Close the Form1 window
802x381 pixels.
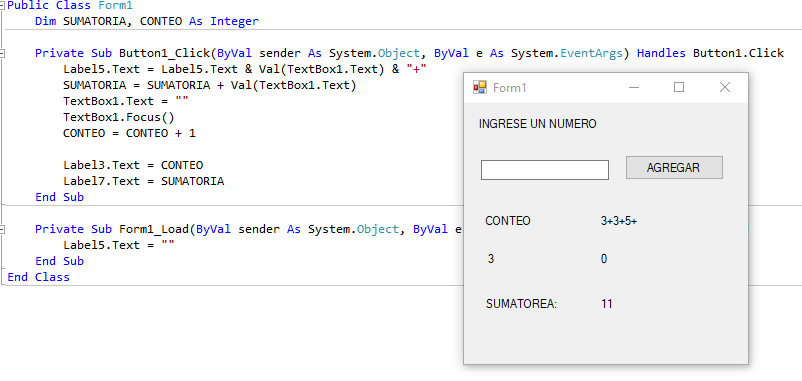tap(725, 87)
